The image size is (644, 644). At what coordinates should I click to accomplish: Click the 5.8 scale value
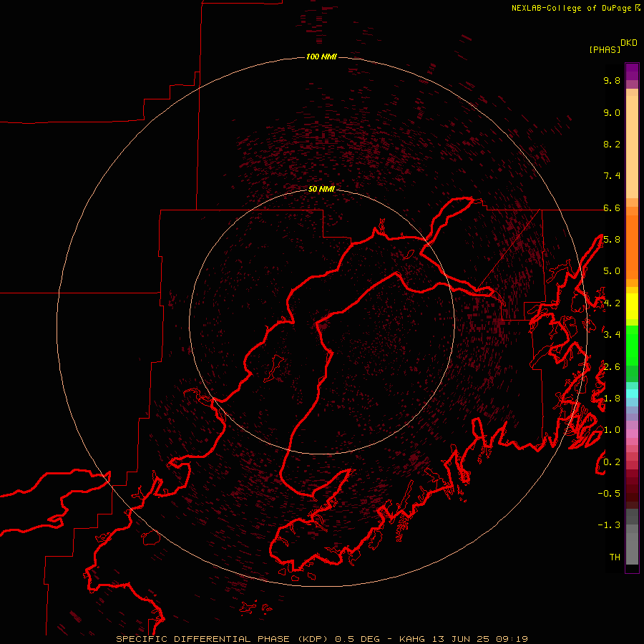pos(612,240)
